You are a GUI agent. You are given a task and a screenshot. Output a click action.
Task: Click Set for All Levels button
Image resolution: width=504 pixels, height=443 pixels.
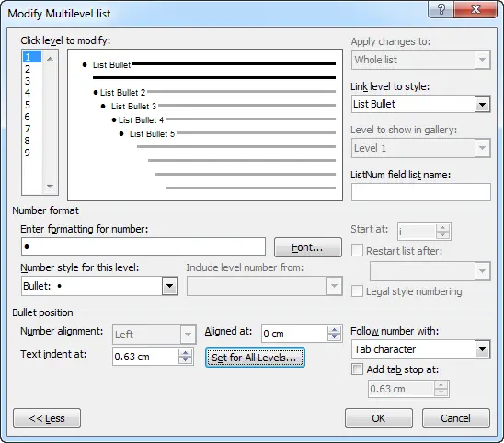point(255,358)
